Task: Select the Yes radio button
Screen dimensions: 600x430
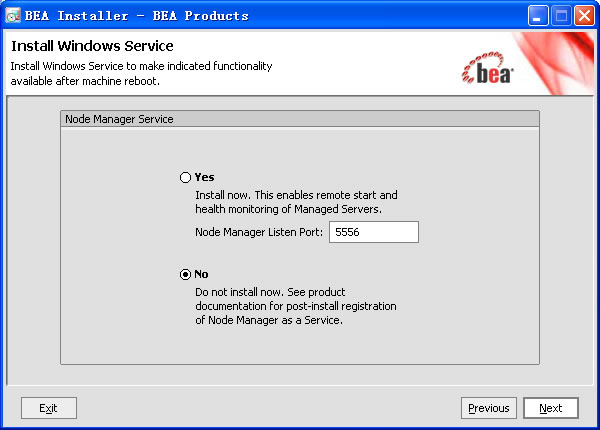Action: (x=185, y=177)
